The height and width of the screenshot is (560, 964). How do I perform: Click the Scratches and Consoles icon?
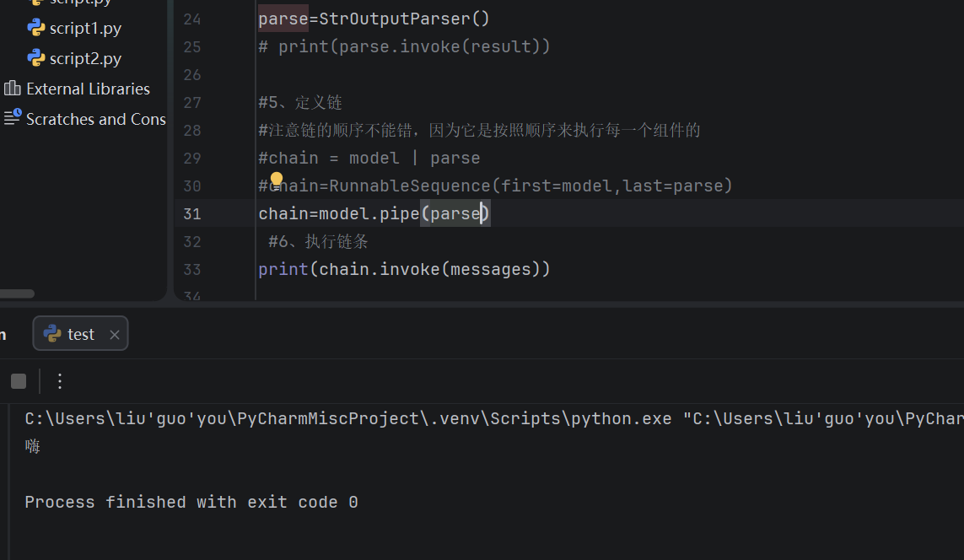pyautogui.click(x=13, y=116)
